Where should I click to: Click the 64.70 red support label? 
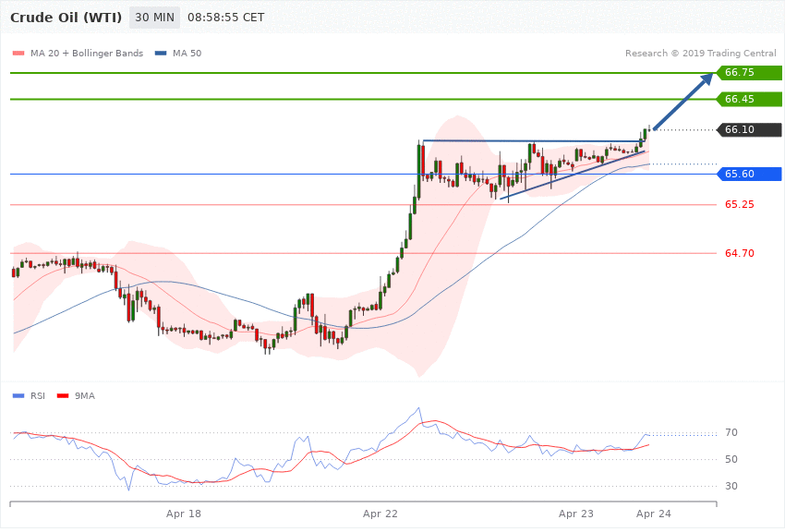click(740, 253)
